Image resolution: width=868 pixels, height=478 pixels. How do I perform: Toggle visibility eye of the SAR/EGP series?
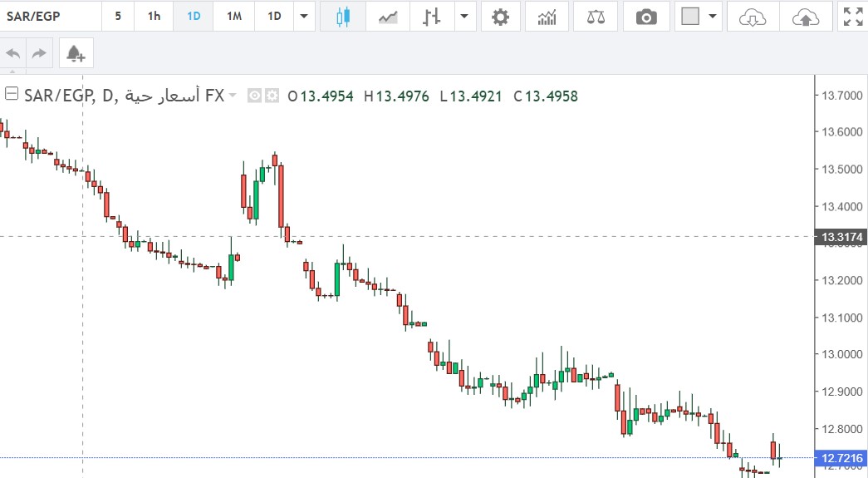pyautogui.click(x=255, y=96)
